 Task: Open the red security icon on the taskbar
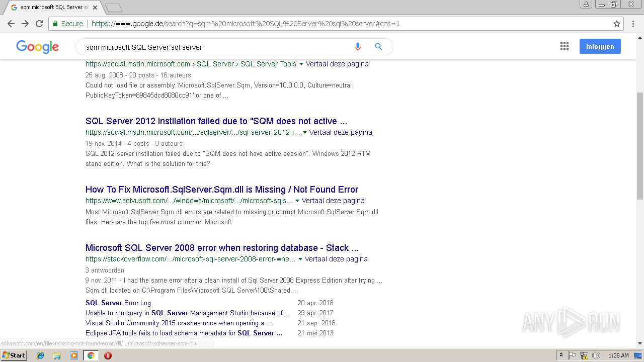tap(108, 355)
